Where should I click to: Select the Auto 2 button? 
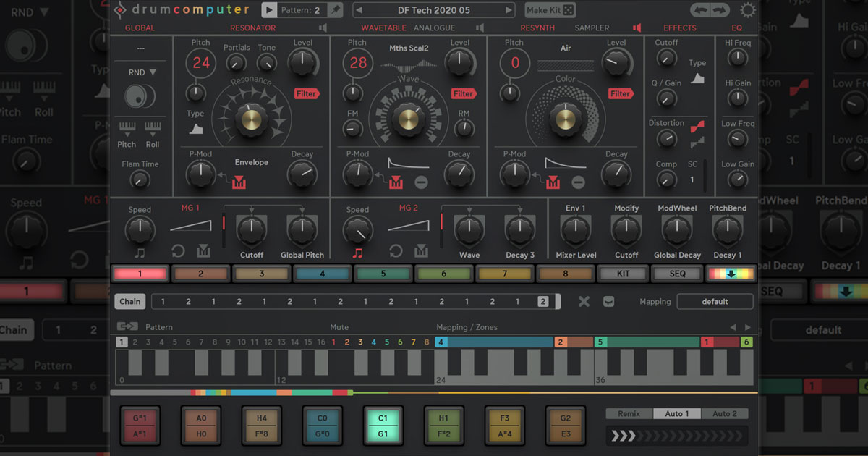click(x=725, y=413)
